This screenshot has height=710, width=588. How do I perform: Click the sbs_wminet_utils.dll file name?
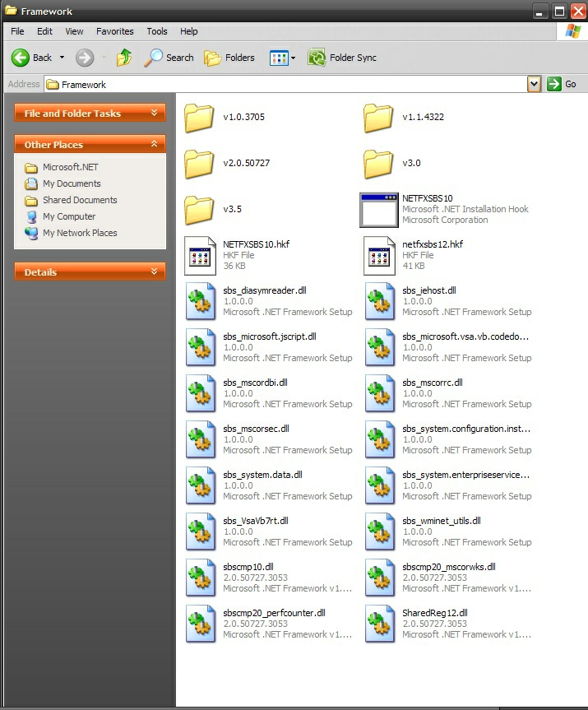click(x=442, y=521)
